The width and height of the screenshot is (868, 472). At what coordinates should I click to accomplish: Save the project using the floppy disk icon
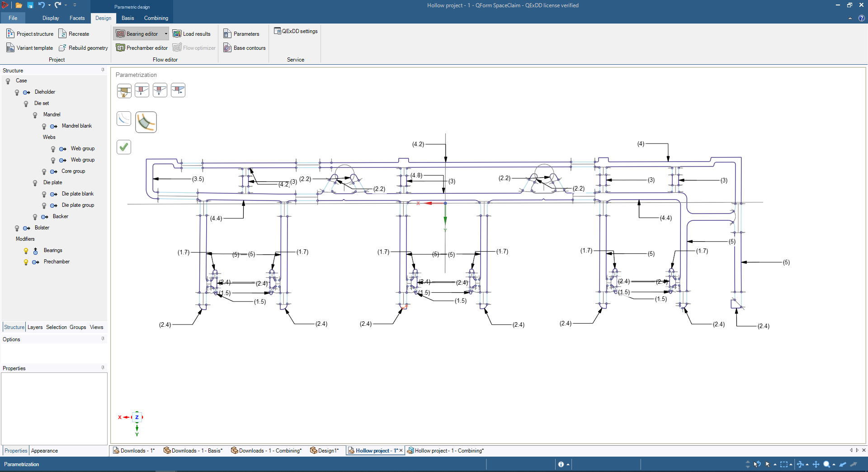coord(30,5)
